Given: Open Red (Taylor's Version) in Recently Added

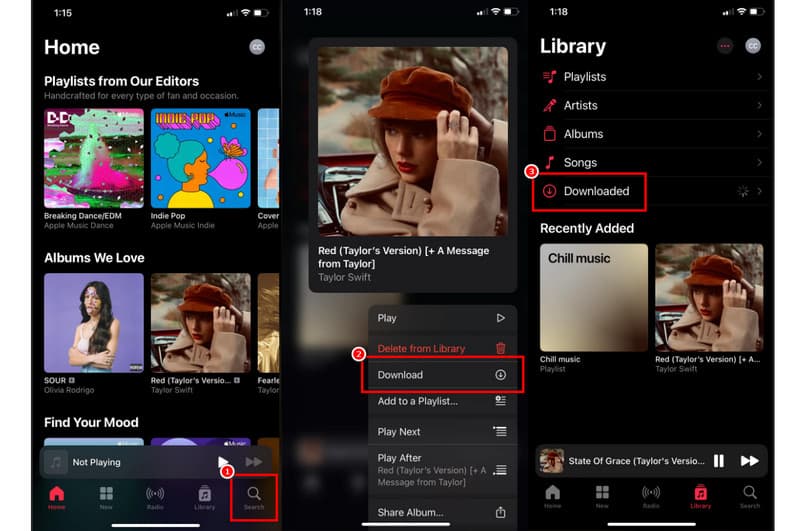Looking at the screenshot, I should 709,297.
